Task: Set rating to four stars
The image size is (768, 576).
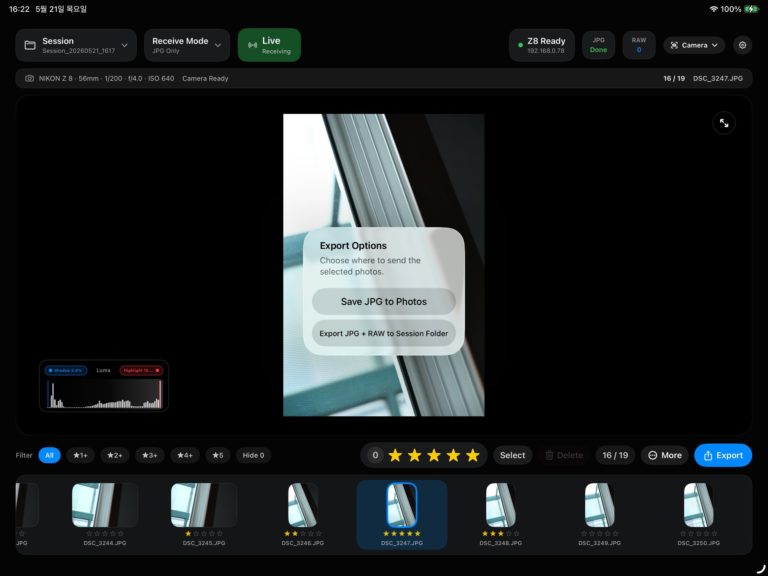Action: pyautogui.click(x=453, y=456)
